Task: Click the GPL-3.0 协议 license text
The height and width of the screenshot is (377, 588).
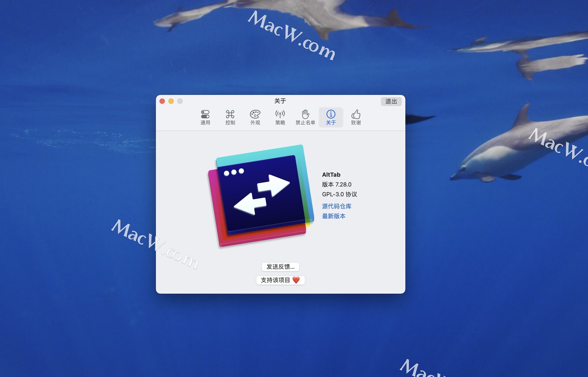Action: [x=339, y=194]
